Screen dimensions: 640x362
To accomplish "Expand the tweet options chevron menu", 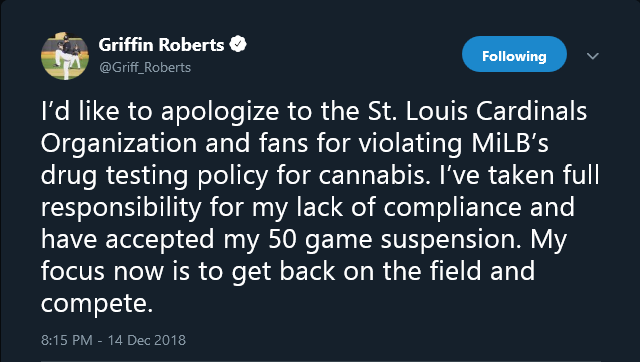I will pos(593,56).
